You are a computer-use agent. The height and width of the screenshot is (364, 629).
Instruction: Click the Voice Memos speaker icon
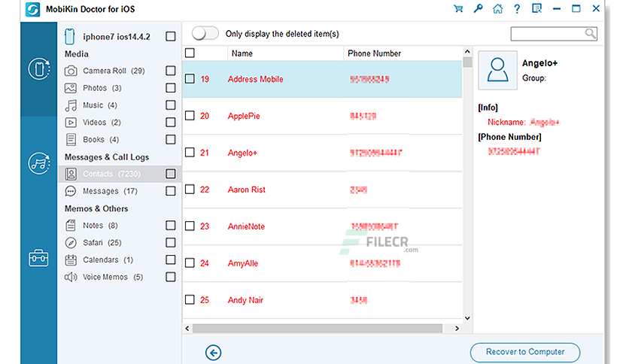pyautogui.click(x=71, y=277)
